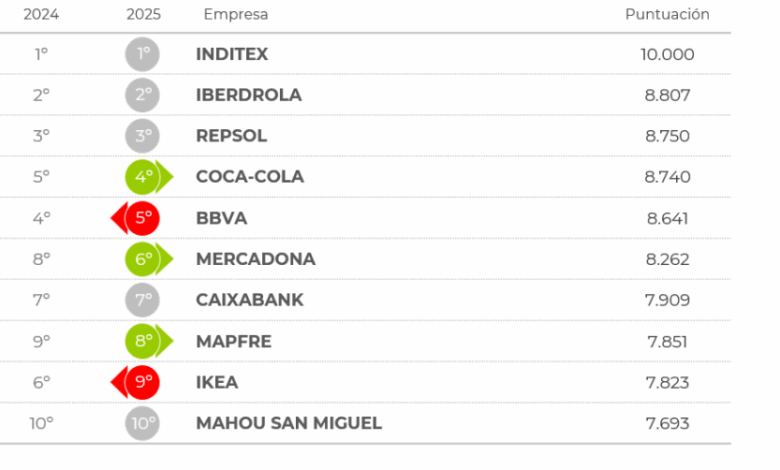Click the green 8° badge for MAPFRE

tap(145, 341)
